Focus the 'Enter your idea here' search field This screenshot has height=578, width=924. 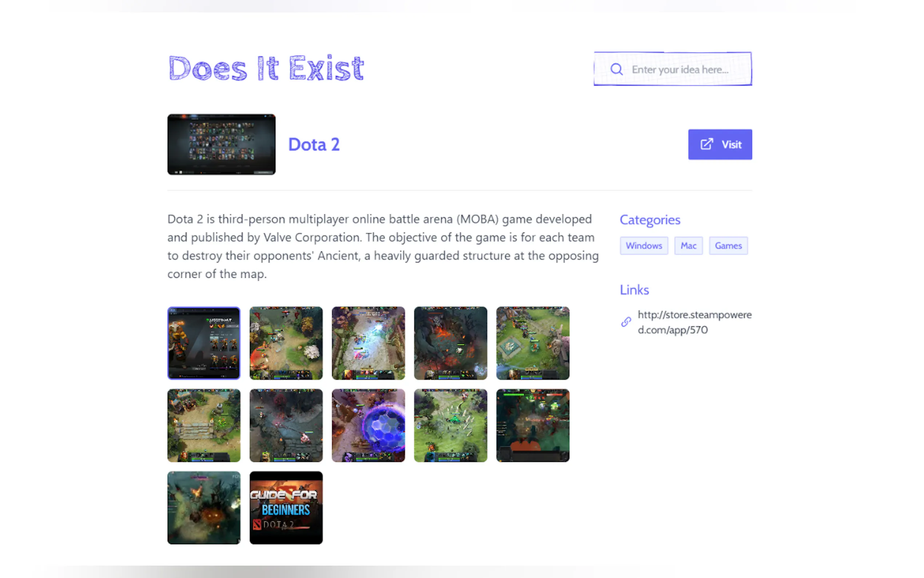[673, 69]
